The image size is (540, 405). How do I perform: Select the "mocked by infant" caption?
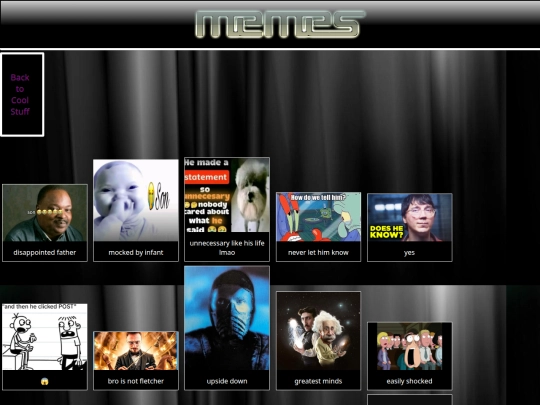tap(136, 252)
